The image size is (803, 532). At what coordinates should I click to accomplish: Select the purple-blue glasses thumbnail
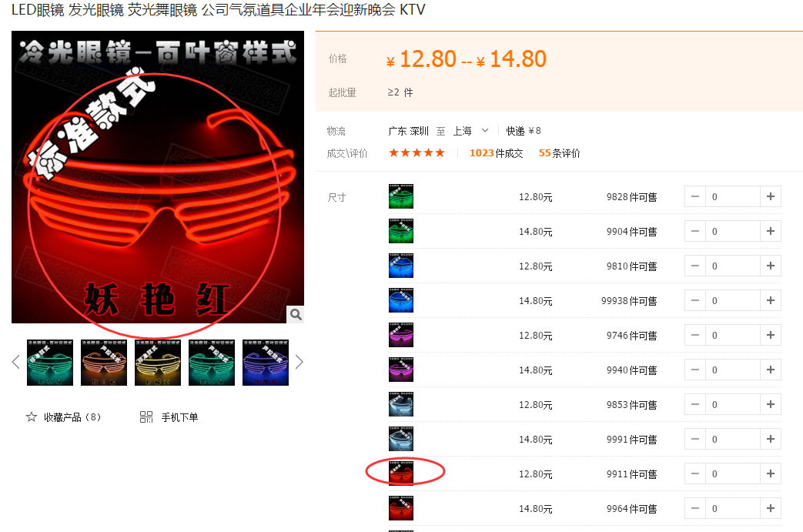pyautogui.click(x=266, y=362)
